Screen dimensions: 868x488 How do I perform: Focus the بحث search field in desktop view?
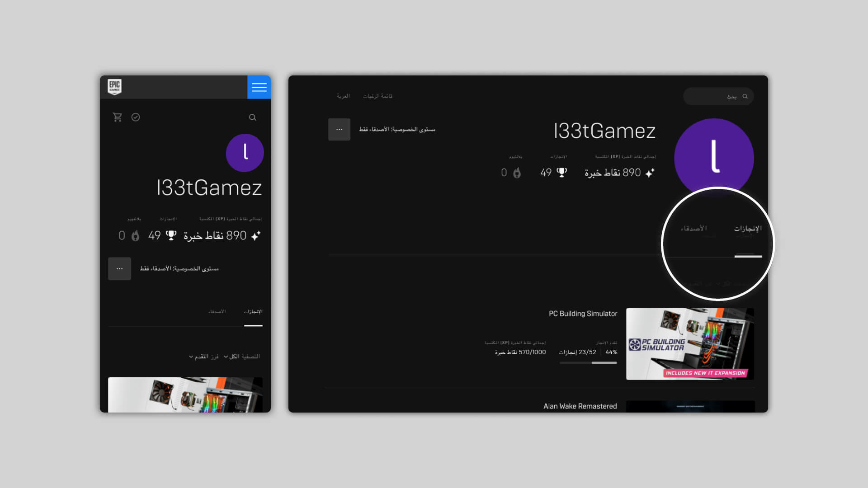click(718, 96)
